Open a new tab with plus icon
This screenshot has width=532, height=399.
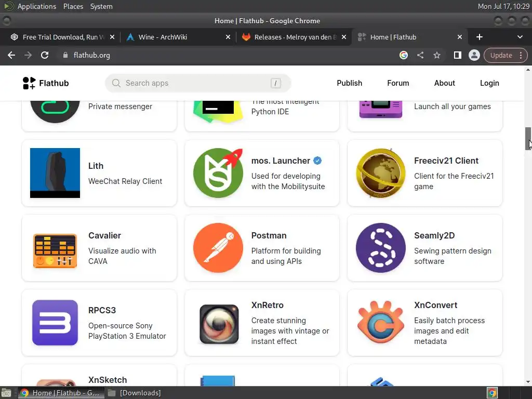479,37
